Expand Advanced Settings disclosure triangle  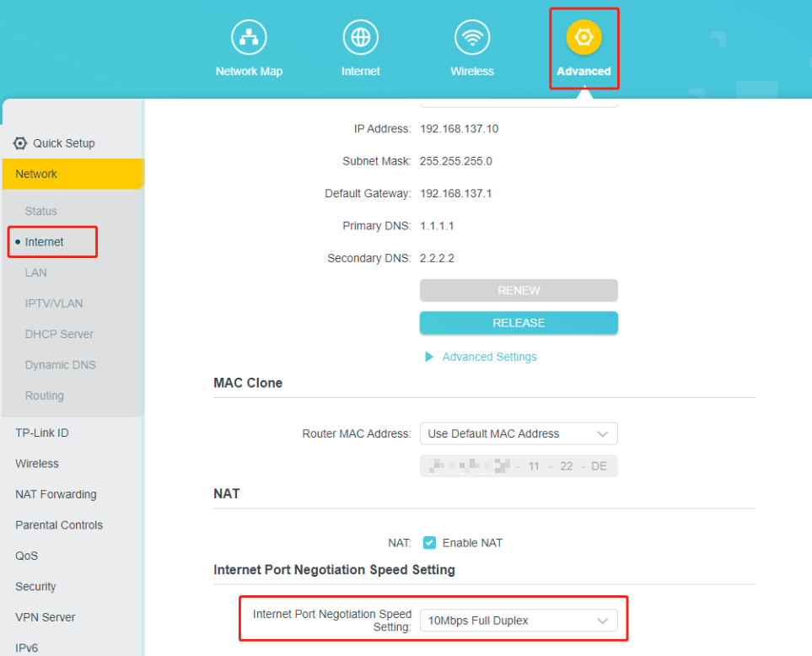click(429, 358)
